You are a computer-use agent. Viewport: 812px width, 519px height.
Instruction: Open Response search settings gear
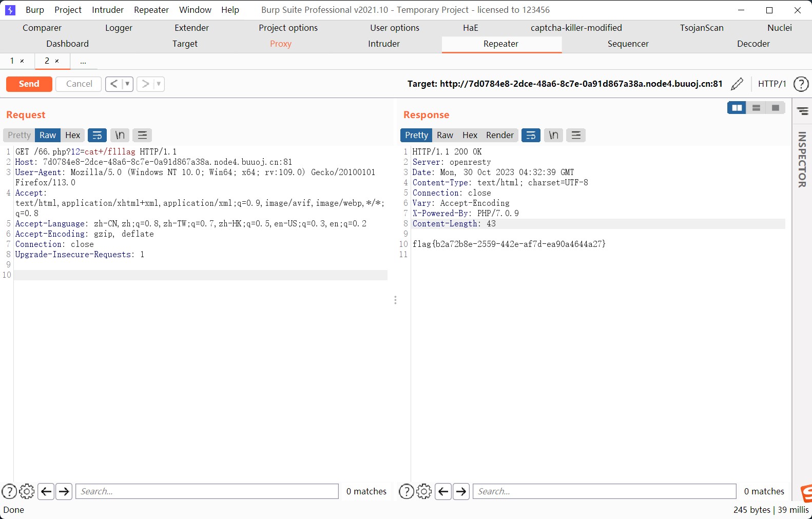click(x=424, y=491)
